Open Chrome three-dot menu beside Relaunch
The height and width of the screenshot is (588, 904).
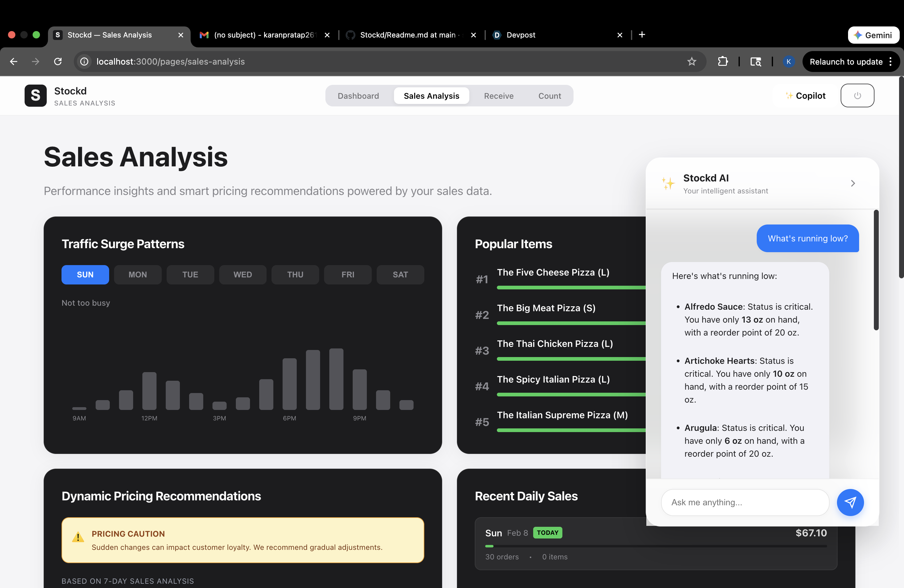[890, 62]
